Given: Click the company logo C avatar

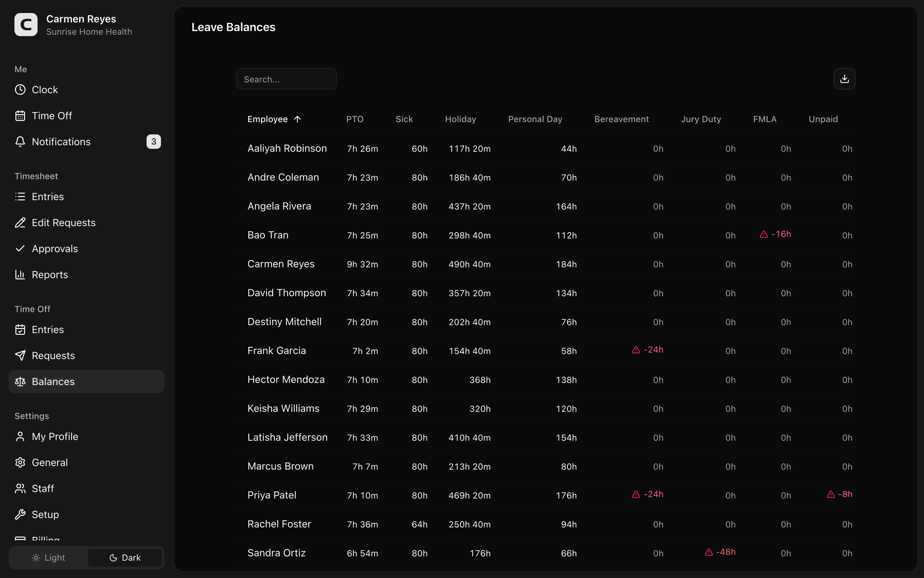Looking at the screenshot, I should [x=26, y=25].
